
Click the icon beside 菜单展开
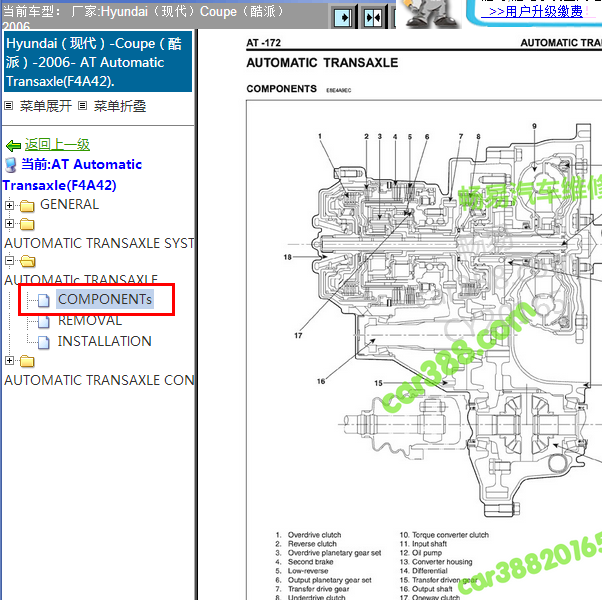click(x=8, y=106)
